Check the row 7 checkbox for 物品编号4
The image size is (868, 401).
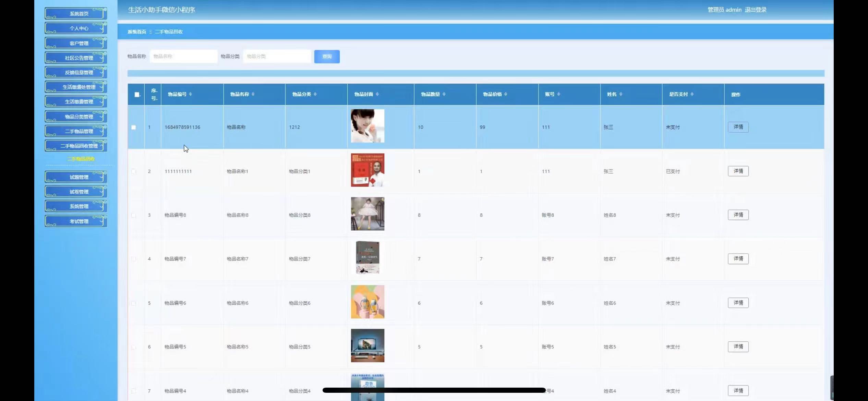pos(134,391)
